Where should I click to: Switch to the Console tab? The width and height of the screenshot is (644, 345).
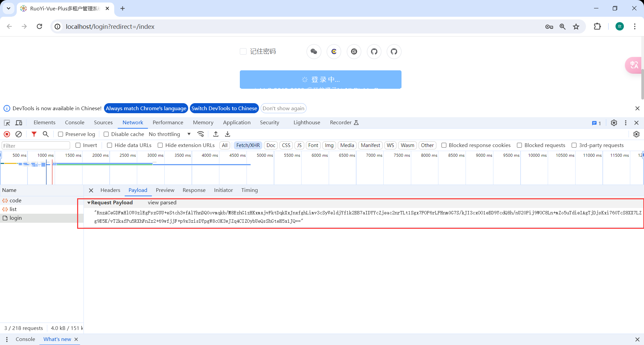[74, 123]
